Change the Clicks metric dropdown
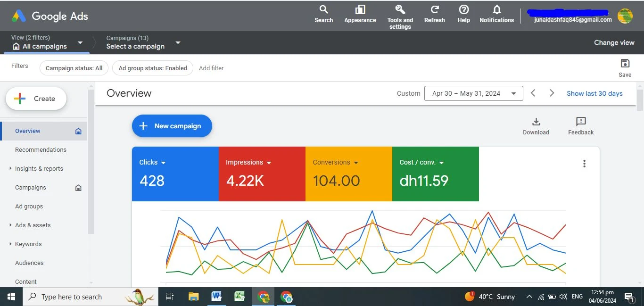Viewport: 644px width, 306px height. click(153, 162)
